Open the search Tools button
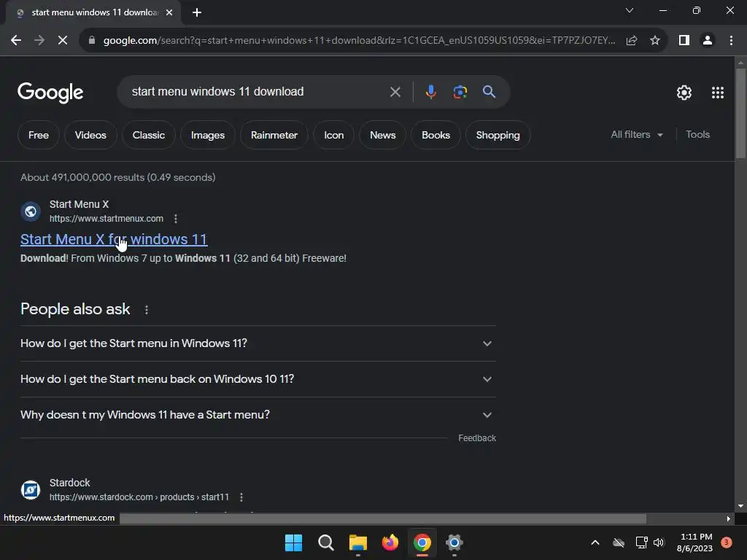The width and height of the screenshot is (747, 560). [x=697, y=135]
